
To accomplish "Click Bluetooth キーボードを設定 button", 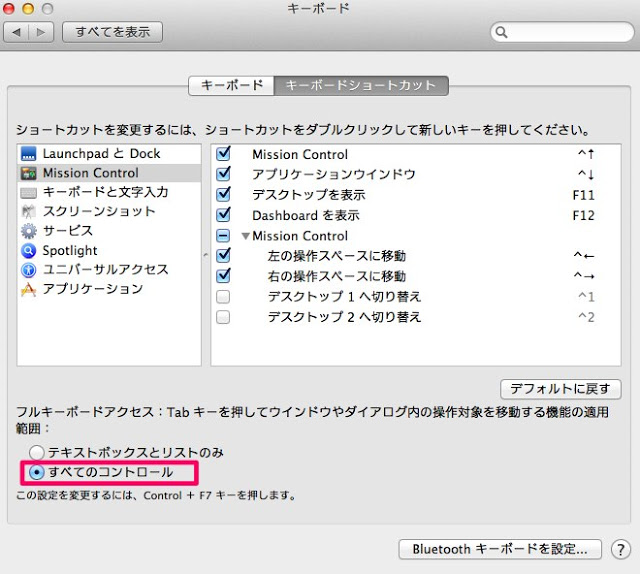I will [500, 549].
